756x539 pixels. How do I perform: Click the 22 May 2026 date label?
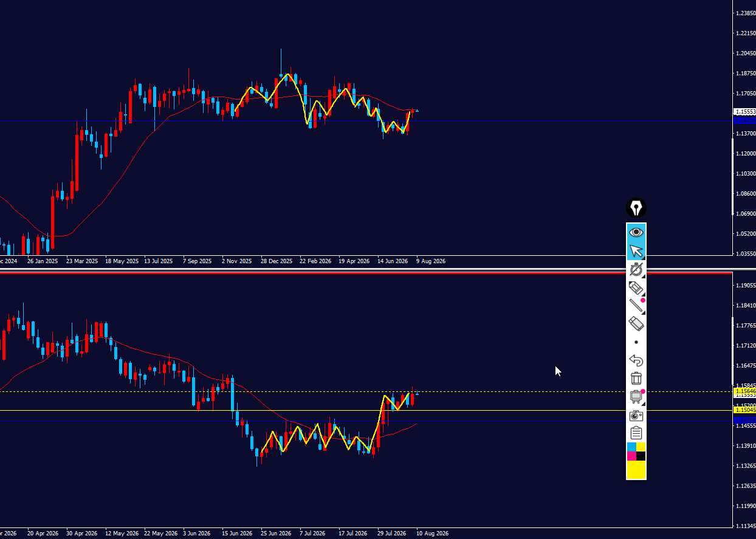pyautogui.click(x=160, y=534)
